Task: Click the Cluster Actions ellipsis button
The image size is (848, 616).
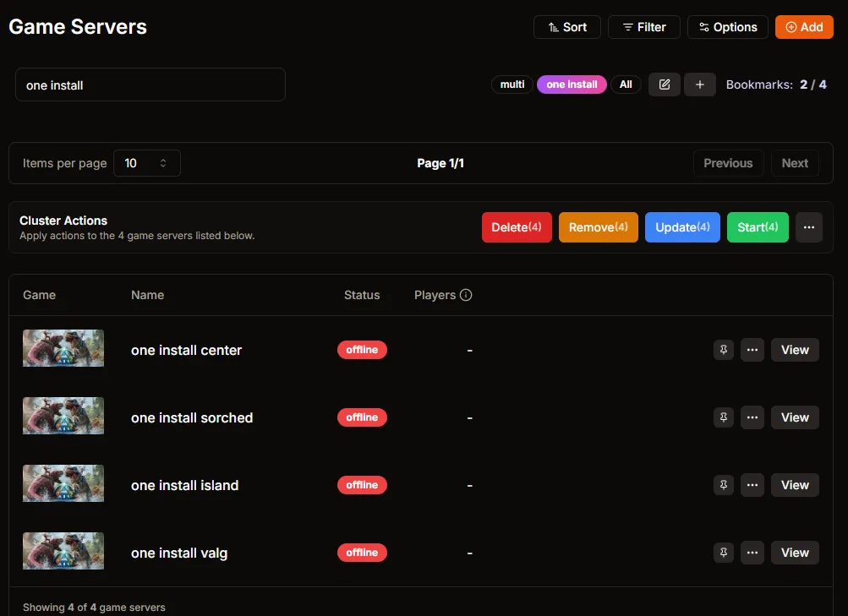Action: tap(808, 226)
